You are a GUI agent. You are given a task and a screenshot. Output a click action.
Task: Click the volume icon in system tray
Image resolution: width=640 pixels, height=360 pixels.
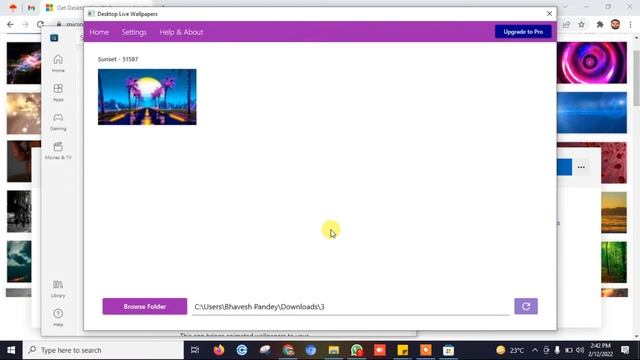pyautogui.click(x=580, y=350)
